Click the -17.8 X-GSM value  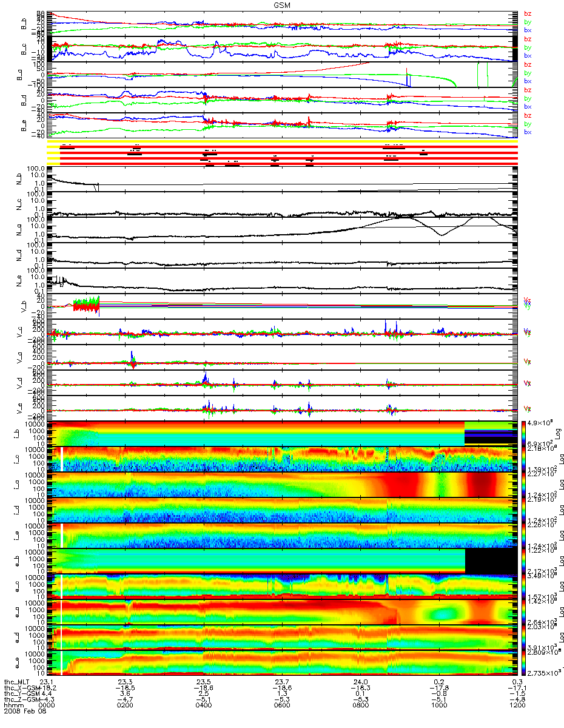(440, 689)
